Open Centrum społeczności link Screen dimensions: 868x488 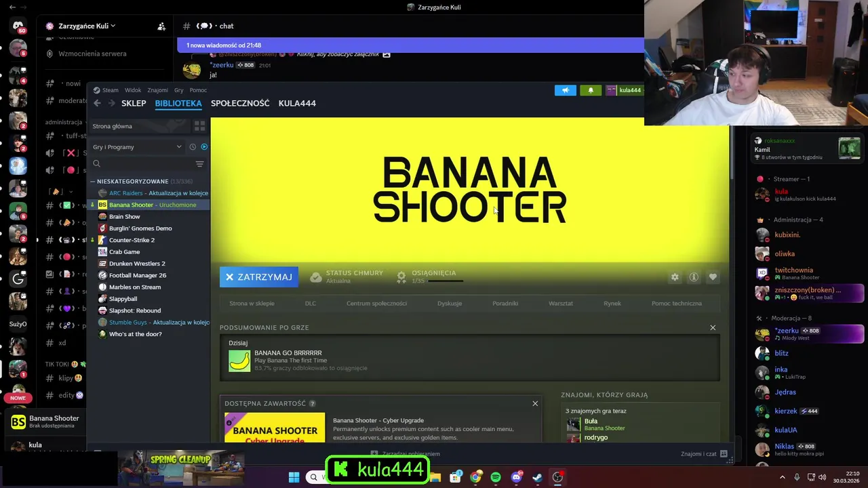coord(376,304)
